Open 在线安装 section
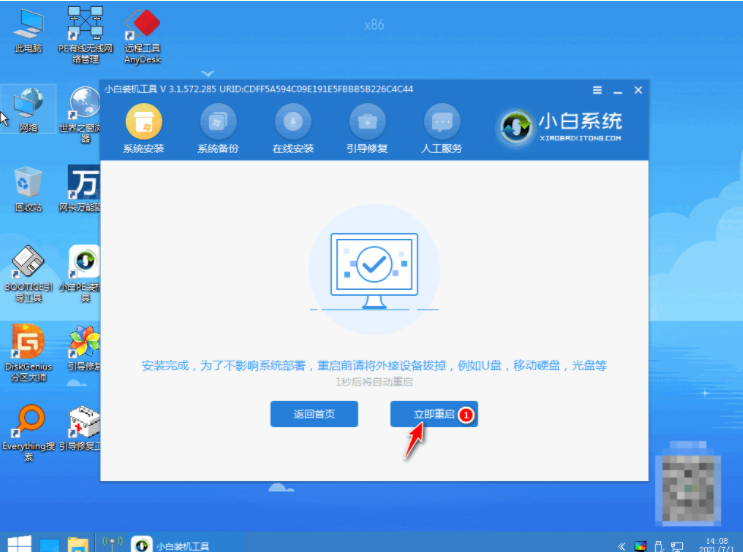Viewport: 743px width, 552px height. tap(293, 129)
